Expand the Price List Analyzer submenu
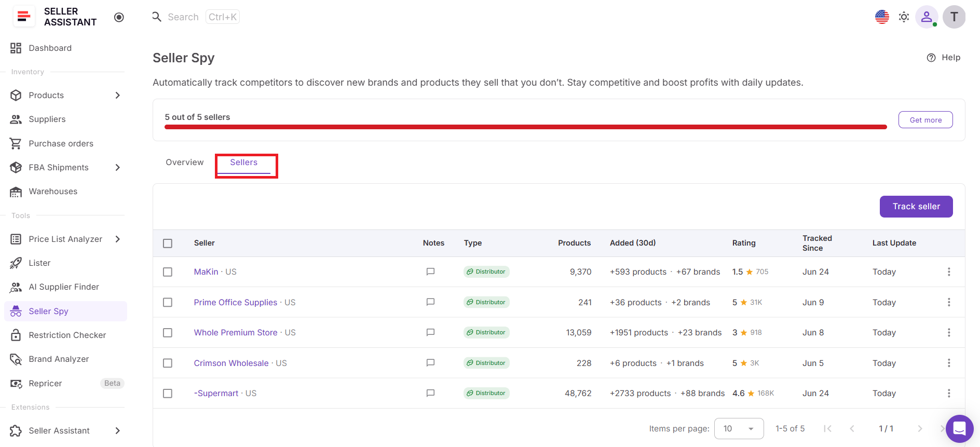Screen dimensions: 980x447 [117, 239]
